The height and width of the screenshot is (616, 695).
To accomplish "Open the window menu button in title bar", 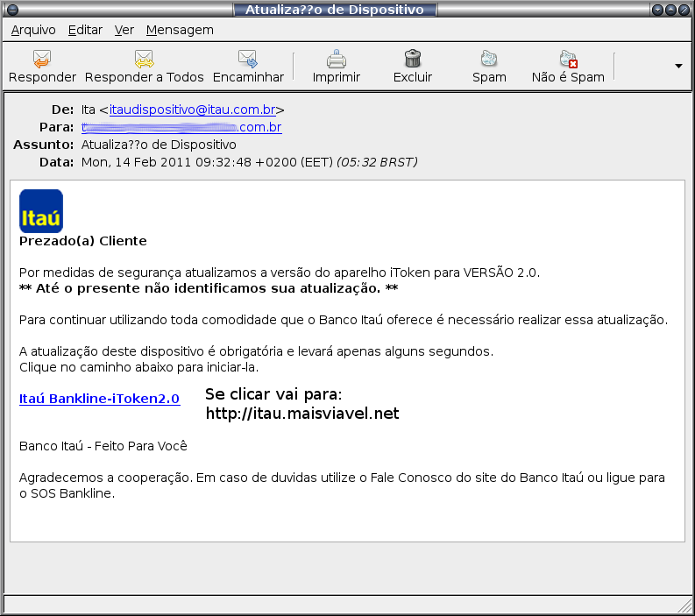I will click(x=13, y=10).
